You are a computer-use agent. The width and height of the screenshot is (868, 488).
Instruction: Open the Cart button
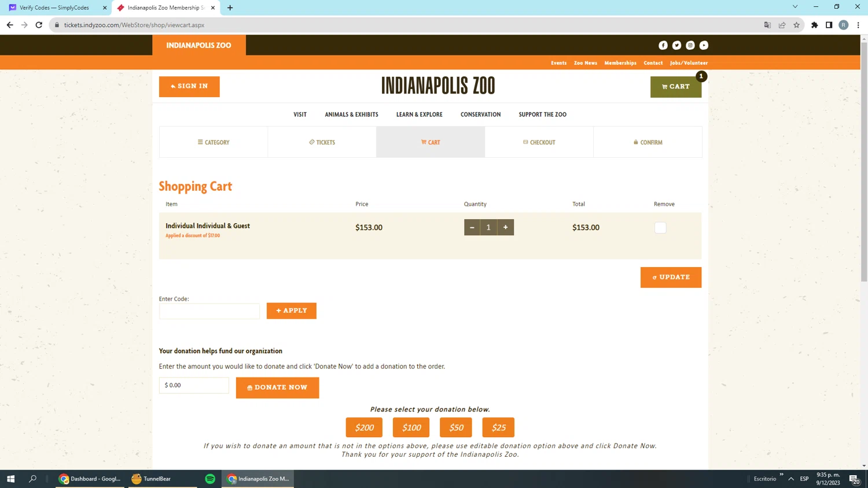(676, 87)
